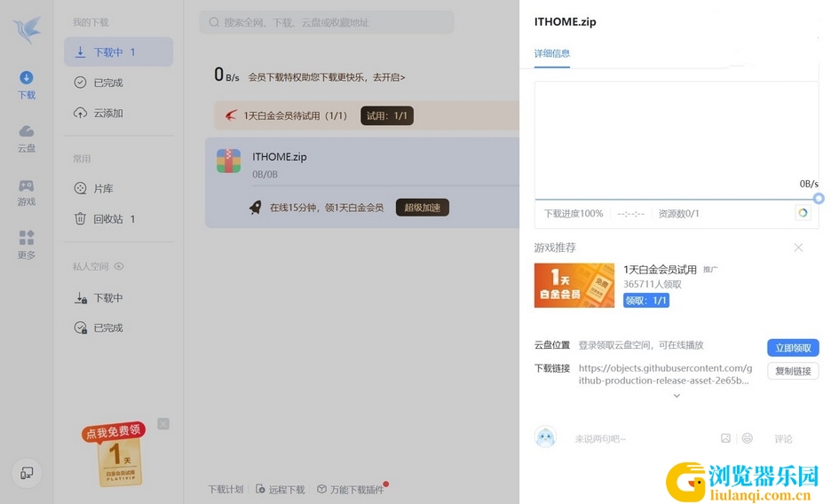Click the 立即领取 button
Viewport: 831px width, 504px height.
click(x=793, y=348)
